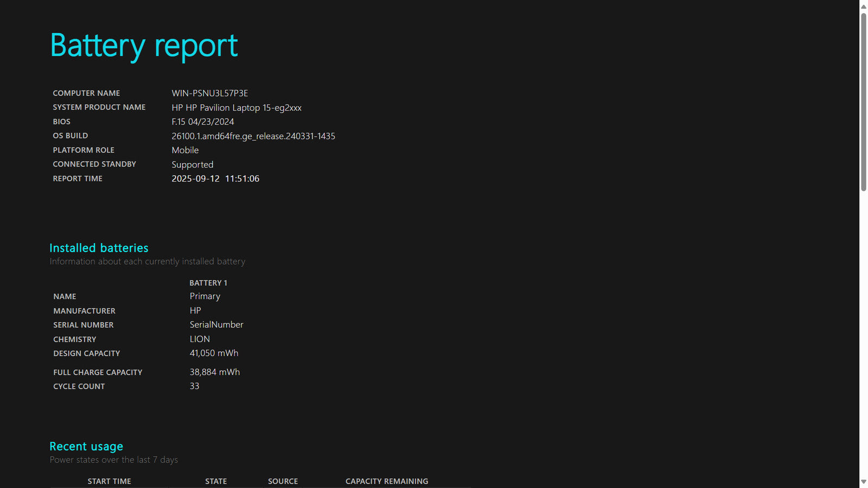This screenshot has width=868, height=488.
Task: Click the 'CONNECTED STANDBY' label
Action: 94,164
